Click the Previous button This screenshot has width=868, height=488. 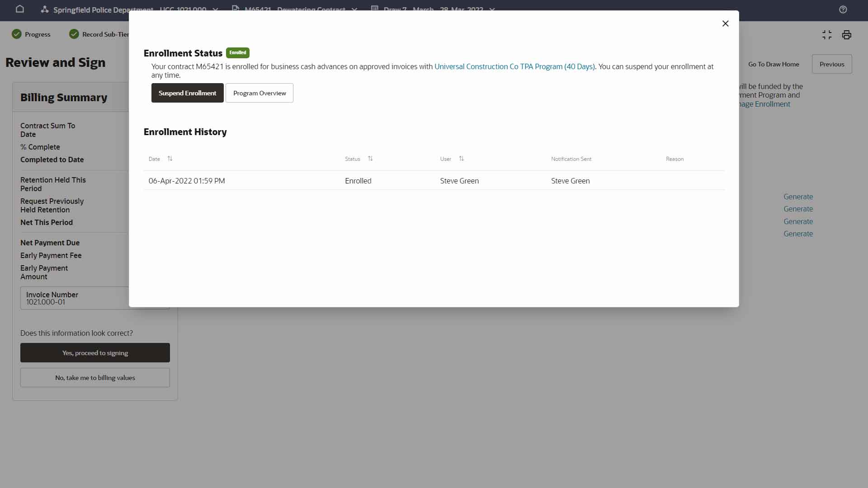[x=831, y=64]
